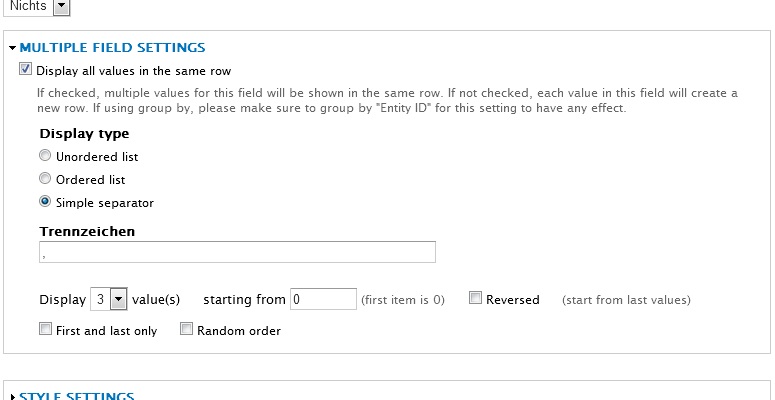Click the arrow button of the Nichts select
The image size is (775, 400).
(60, 6)
